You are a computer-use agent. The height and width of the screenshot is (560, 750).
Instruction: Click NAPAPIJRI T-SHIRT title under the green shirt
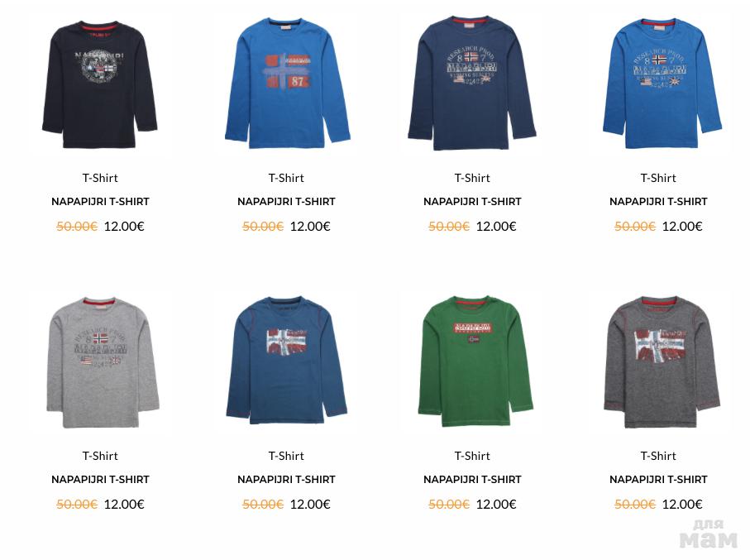click(x=473, y=480)
